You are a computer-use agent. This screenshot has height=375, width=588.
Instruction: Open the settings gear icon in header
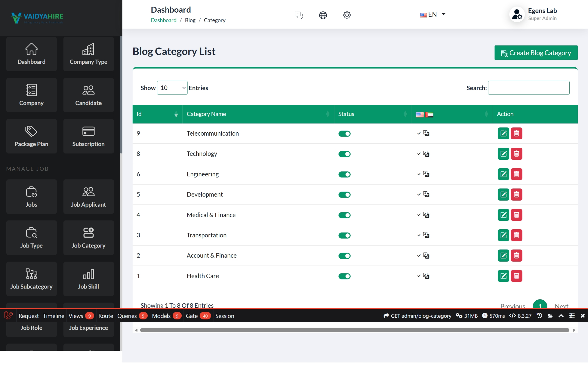pyautogui.click(x=347, y=15)
